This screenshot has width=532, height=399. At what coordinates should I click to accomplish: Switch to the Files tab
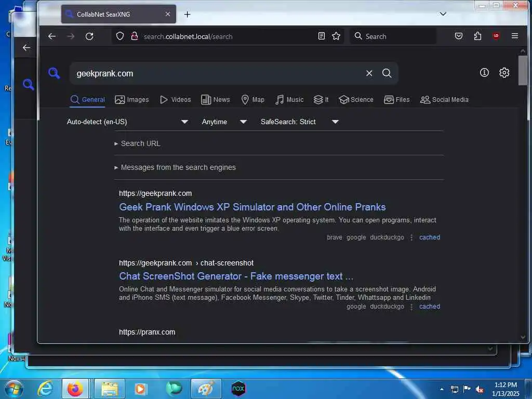tap(396, 100)
